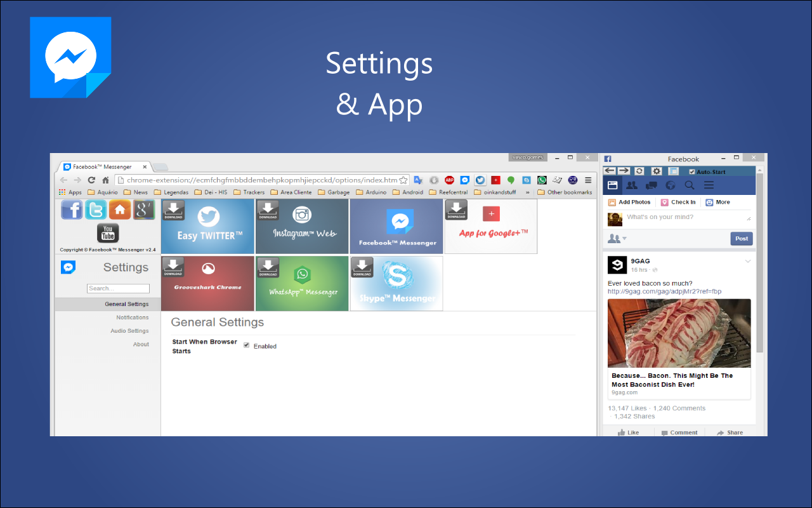Open Facebook friend requests icon
The image size is (812, 508).
pyautogui.click(x=632, y=185)
